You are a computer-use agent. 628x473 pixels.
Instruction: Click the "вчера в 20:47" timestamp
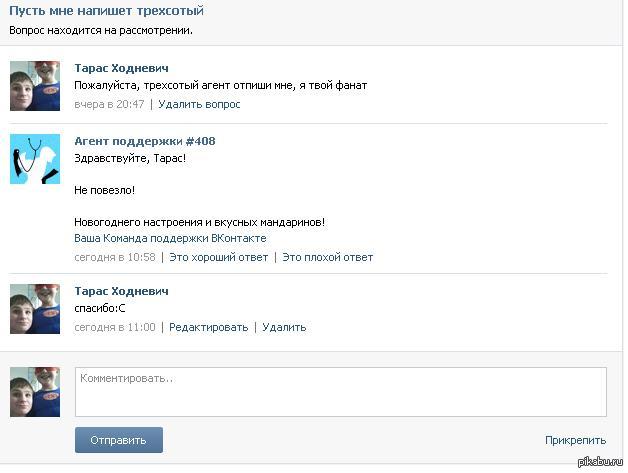(109, 104)
